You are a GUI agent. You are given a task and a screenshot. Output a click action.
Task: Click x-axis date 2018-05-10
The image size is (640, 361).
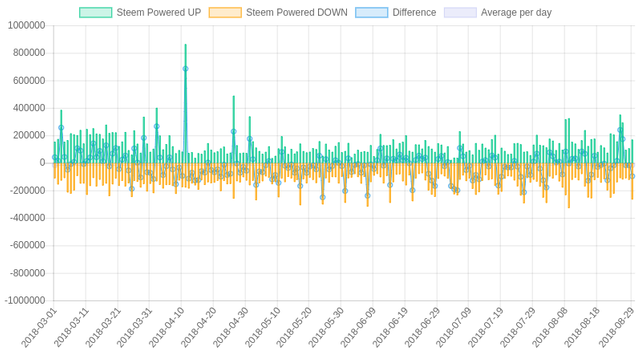[262, 328]
